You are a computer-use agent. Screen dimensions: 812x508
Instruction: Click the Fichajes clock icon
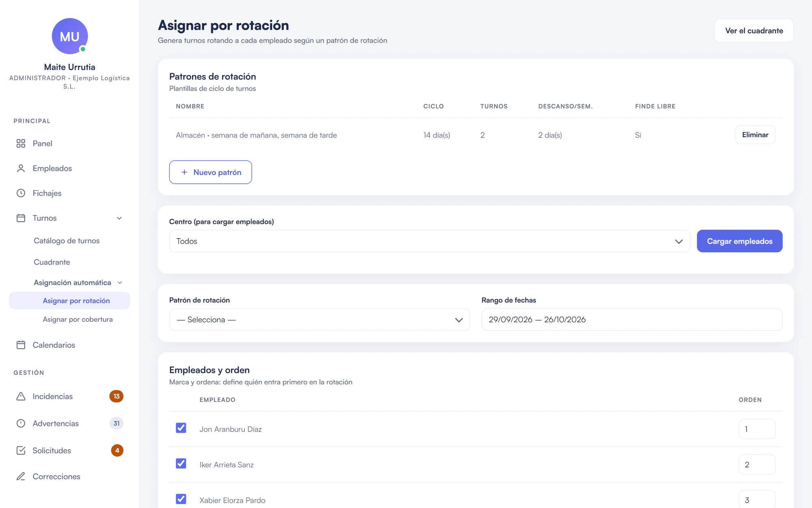pyautogui.click(x=21, y=193)
